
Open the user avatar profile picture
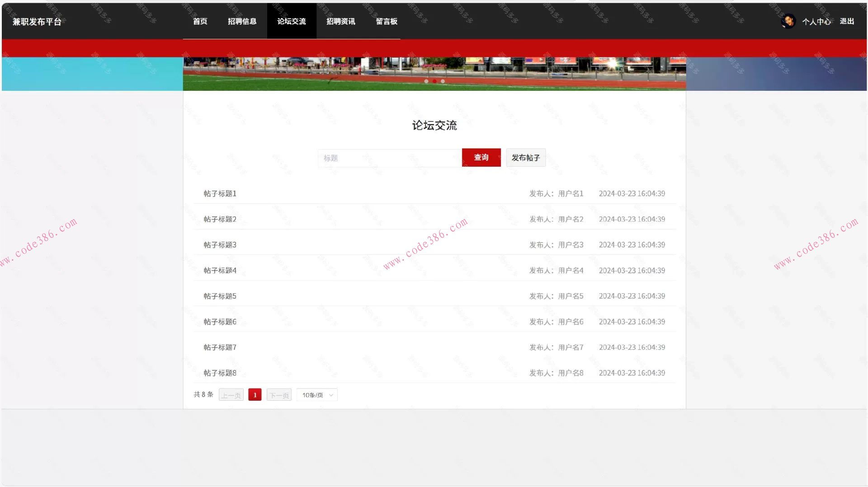(788, 21)
